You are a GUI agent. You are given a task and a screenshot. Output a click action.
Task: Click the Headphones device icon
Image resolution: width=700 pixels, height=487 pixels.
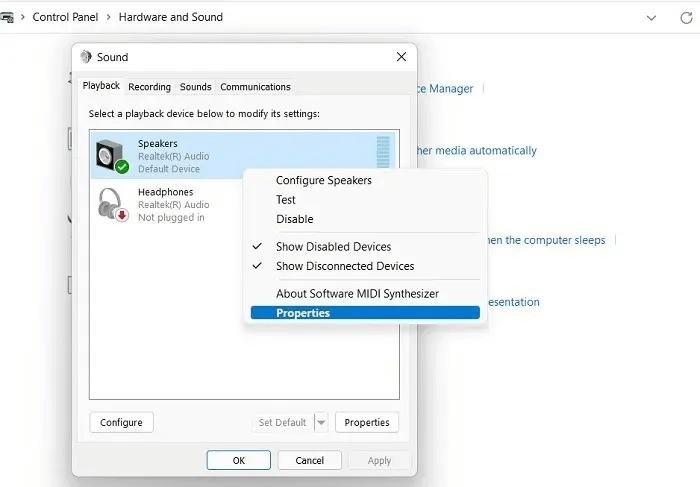(111, 204)
